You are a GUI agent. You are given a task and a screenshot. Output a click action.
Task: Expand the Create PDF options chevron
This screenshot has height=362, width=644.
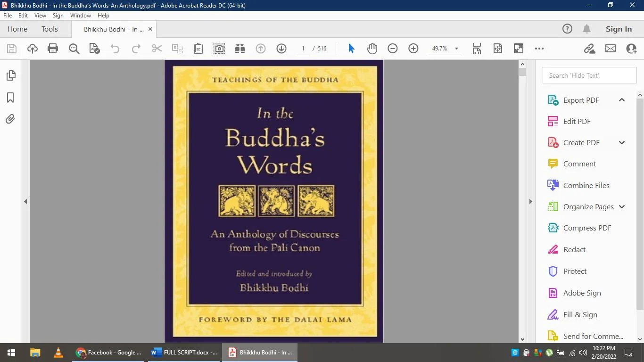(622, 142)
